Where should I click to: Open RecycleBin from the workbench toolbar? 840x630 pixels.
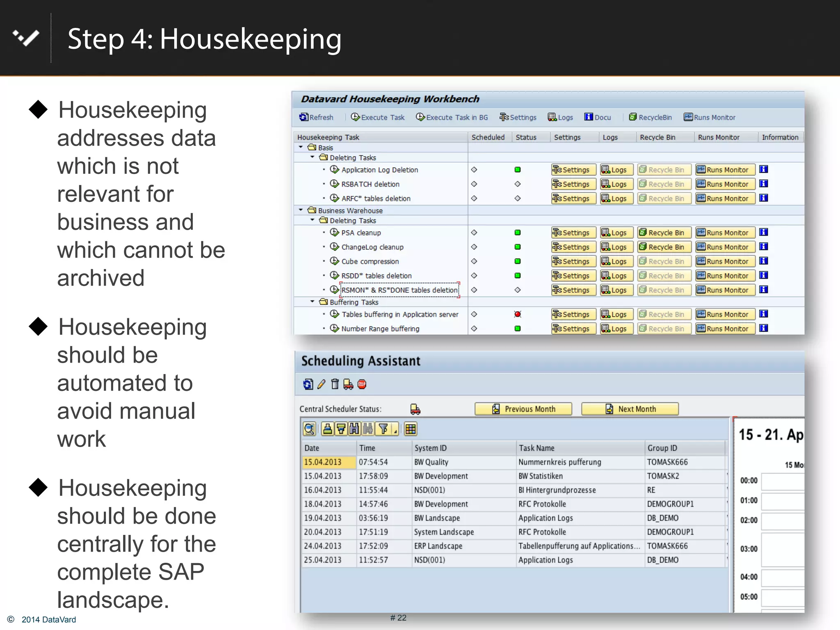pyautogui.click(x=651, y=117)
